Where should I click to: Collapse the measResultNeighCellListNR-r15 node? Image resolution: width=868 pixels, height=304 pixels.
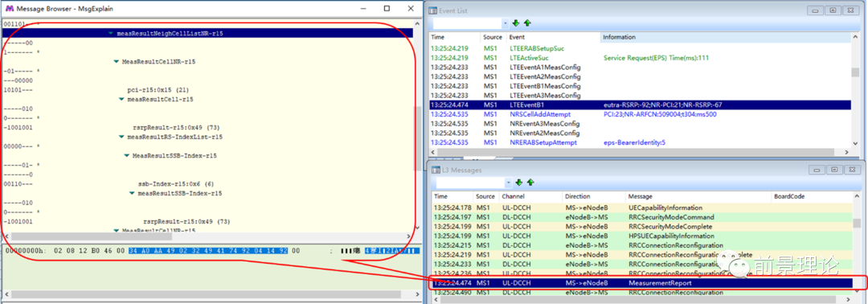click(x=111, y=33)
